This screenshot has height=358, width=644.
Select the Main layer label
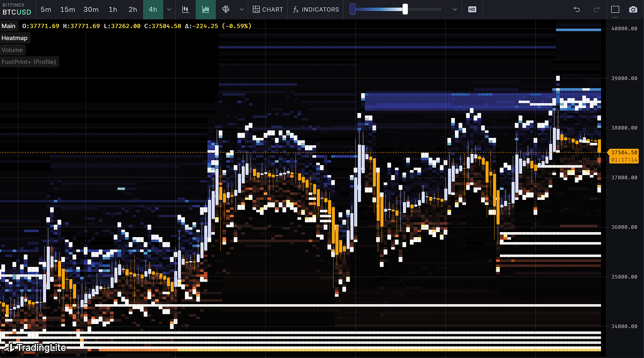8,26
